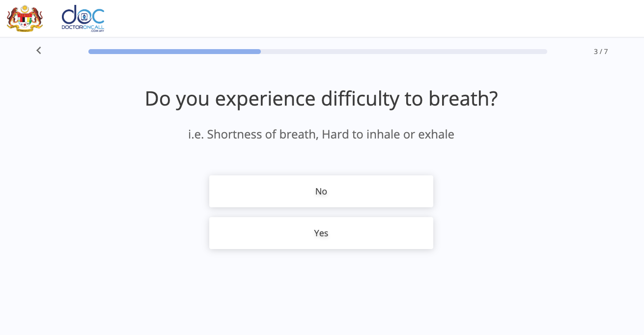Go back using the left chevron arrow
Image resolution: width=644 pixels, height=335 pixels.
point(39,51)
